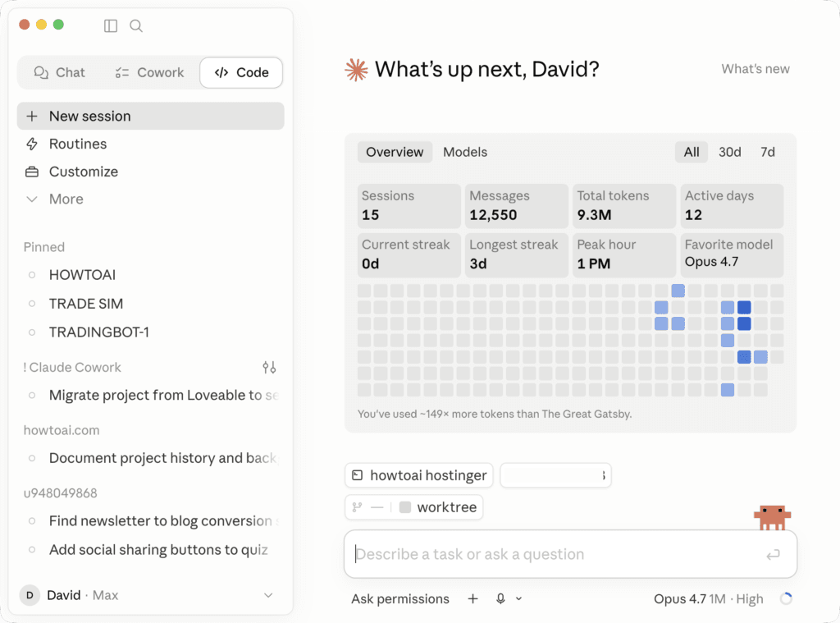Switch to the Models stats tab
The image size is (840, 623).
click(465, 153)
